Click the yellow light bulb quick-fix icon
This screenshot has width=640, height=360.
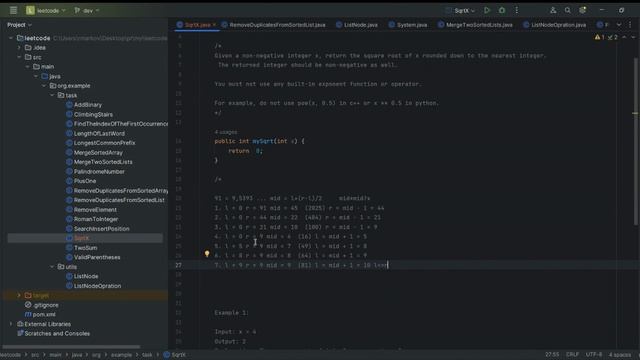207,254
